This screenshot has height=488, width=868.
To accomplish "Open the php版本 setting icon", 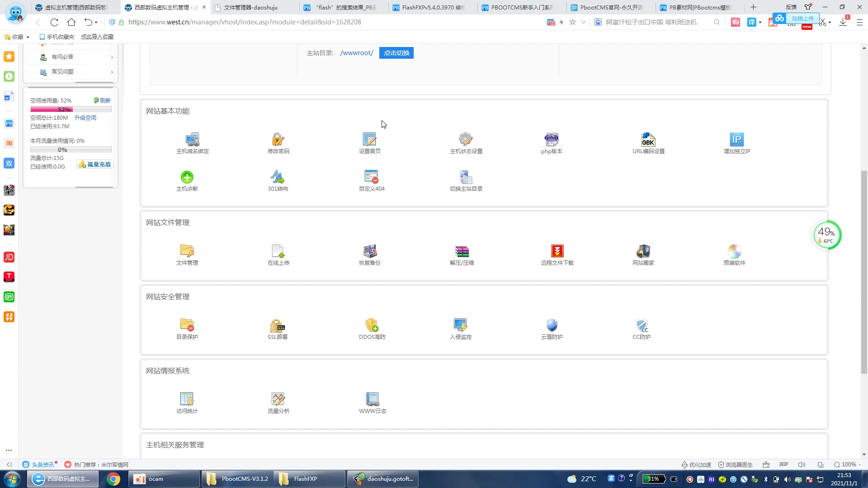I will pos(552,140).
